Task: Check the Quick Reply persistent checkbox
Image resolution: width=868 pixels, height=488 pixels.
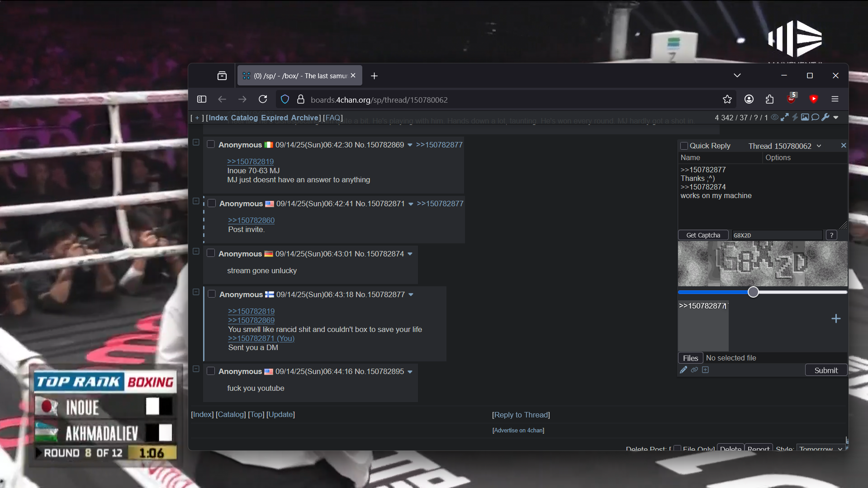Action: [x=684, y=146]
